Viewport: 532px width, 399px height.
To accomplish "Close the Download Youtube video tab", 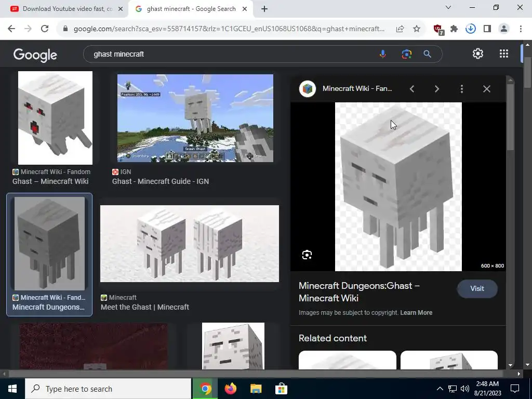I will (x=121, y=9).
